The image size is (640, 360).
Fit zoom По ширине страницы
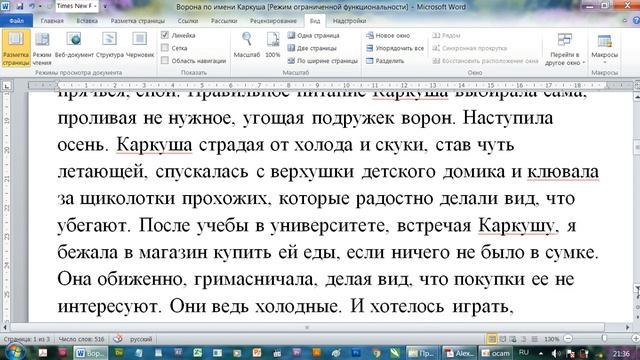click(322, 61)
